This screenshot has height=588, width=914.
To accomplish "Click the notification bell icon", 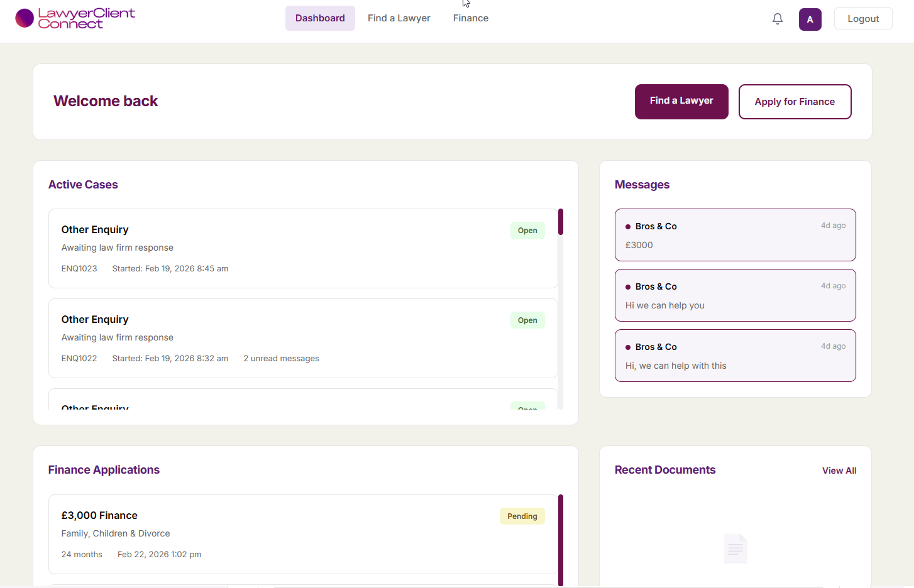I will [778, 19].
